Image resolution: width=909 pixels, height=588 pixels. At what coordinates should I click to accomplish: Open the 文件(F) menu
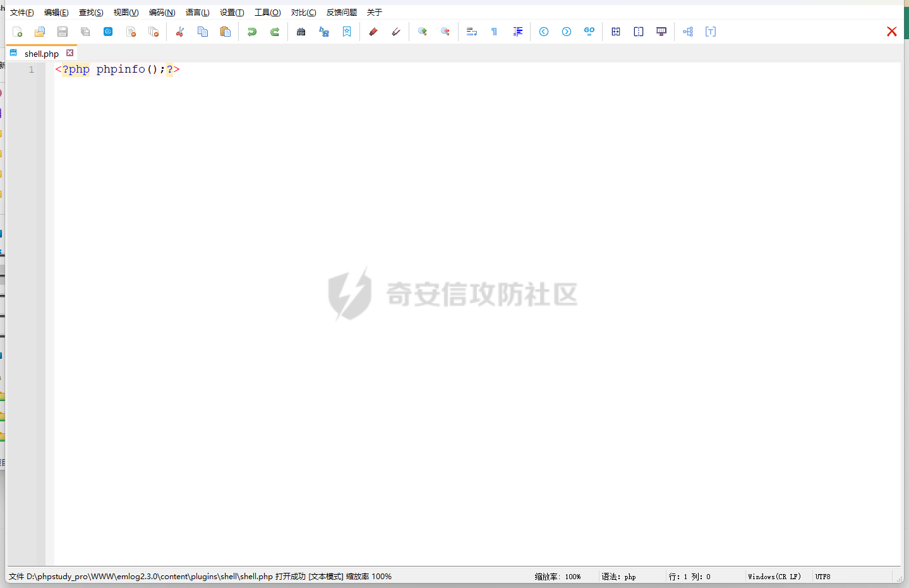pos(22,13)
